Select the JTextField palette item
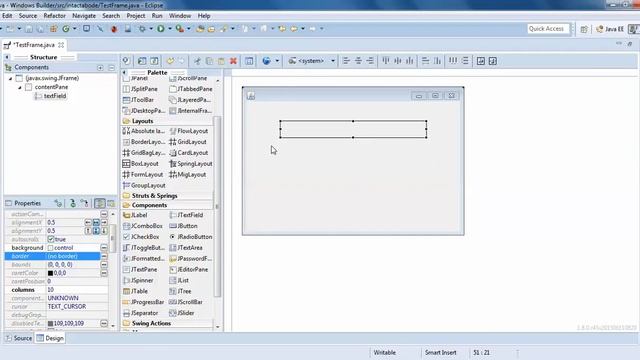 point(186,215)
